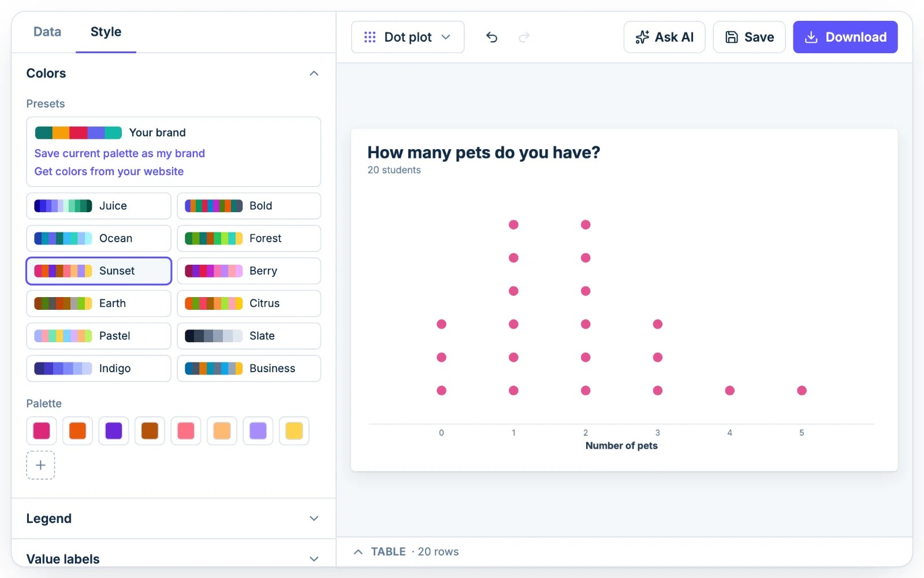
Task: Click the redo arrow icon
Action: point(524,37)
